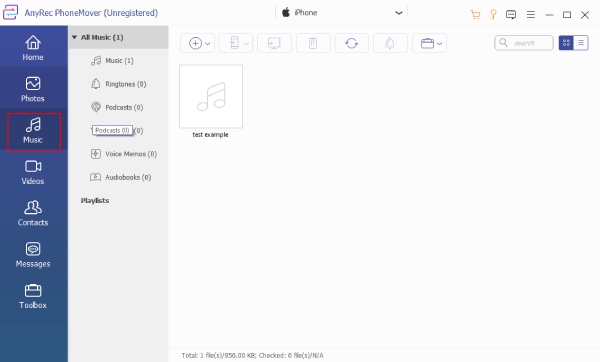Image resolution: width=600 pixels, height=362 pixels.
Task: Collapse the All Music (1) tree
Action: (x=75, y=37)
